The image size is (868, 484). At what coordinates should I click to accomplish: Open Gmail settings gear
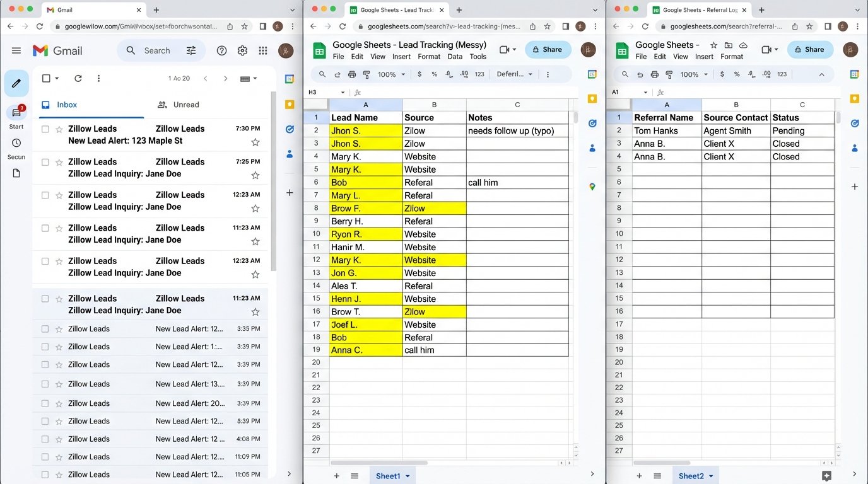click(242, 50)
